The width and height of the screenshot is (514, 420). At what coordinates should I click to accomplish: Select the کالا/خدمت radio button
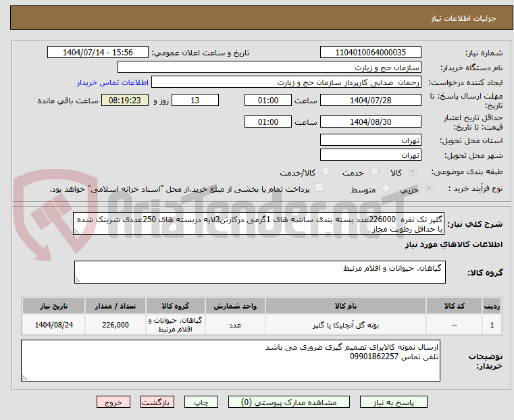click(326, 171)
